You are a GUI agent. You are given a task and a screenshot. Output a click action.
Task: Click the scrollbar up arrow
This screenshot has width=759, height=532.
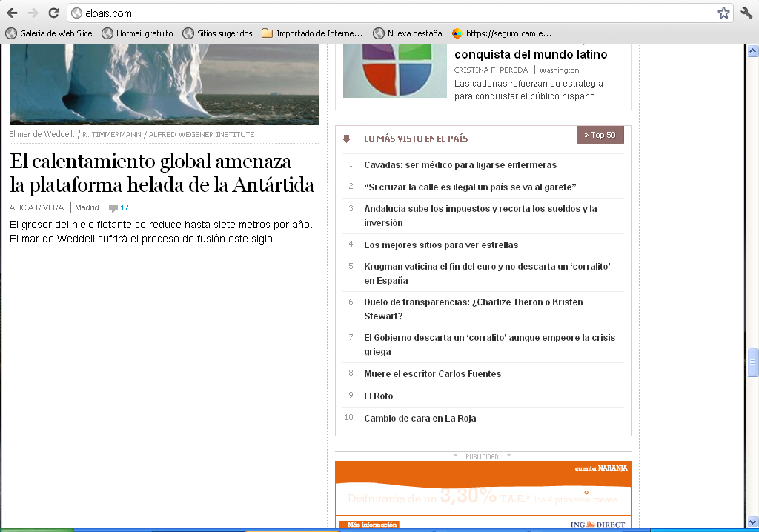tap(752, 51)
